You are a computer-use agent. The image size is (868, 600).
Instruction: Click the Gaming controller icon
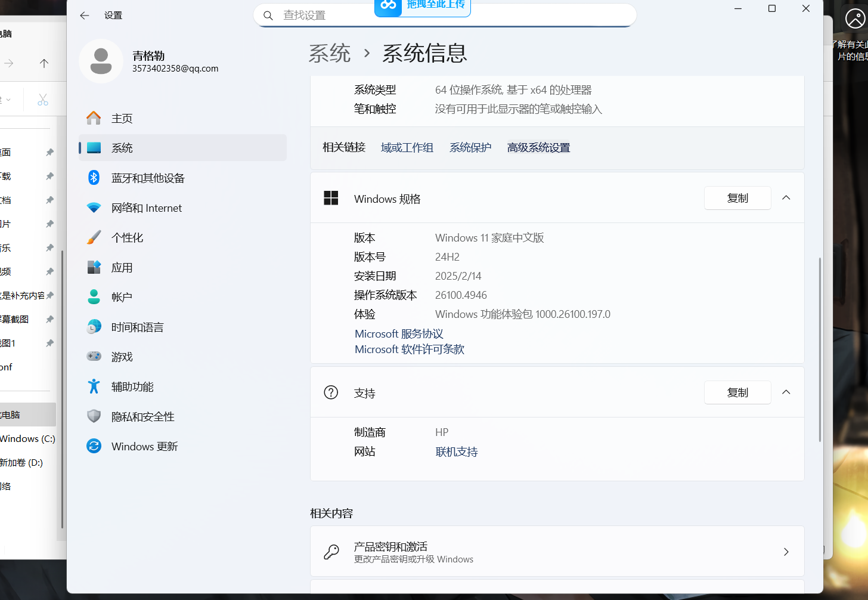coord(94,357)
